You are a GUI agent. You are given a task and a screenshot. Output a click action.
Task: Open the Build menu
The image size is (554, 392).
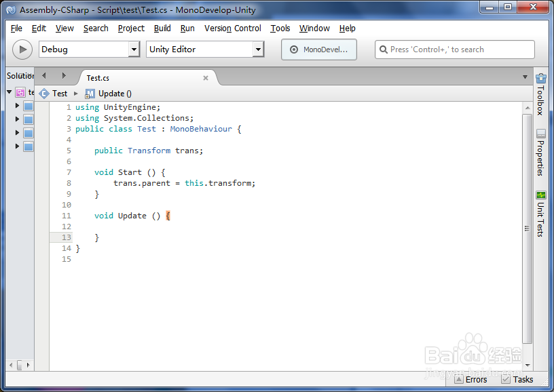click(162, 28)
